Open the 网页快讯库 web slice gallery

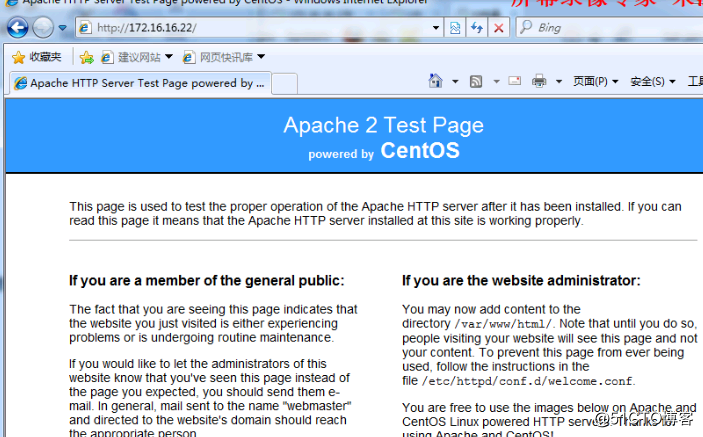point(218,57)
